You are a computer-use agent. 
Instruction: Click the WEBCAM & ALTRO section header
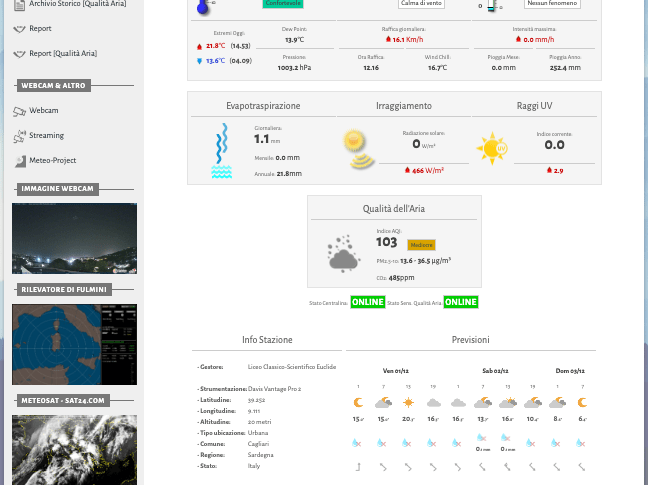[x=53, y=86]
